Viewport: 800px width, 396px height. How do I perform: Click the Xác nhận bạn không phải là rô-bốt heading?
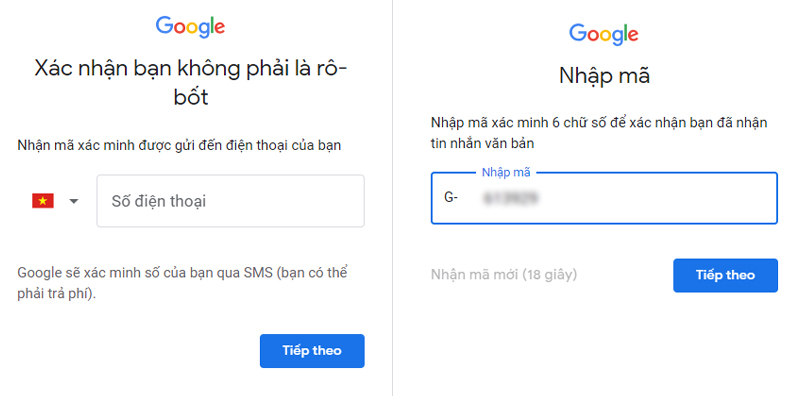(x=190, y=82)
